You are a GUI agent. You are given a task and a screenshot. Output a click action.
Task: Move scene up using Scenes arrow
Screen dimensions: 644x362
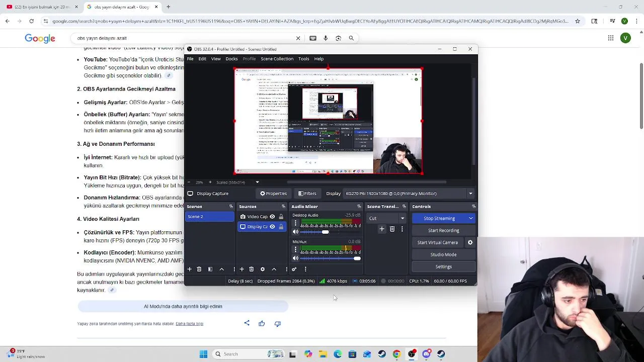221,269
